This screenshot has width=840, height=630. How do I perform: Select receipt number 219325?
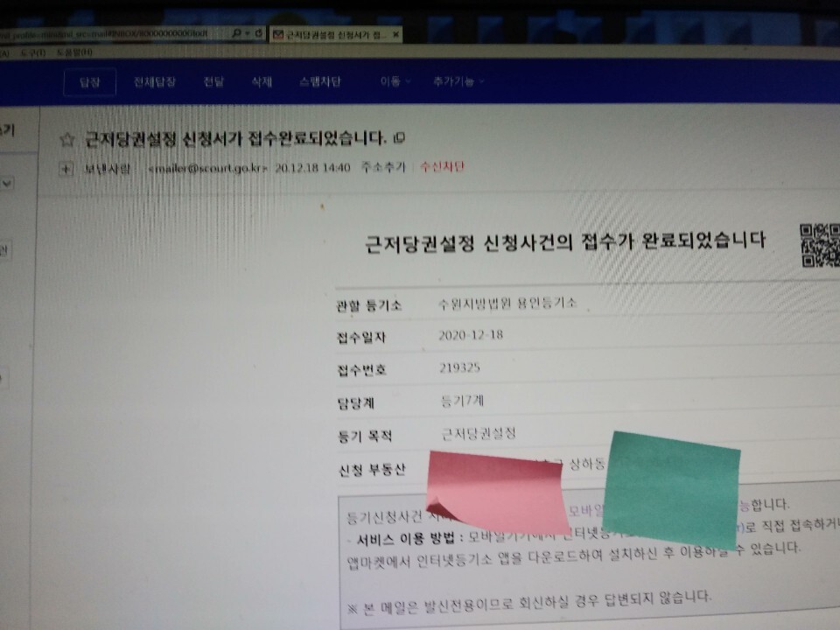point(459,368)
